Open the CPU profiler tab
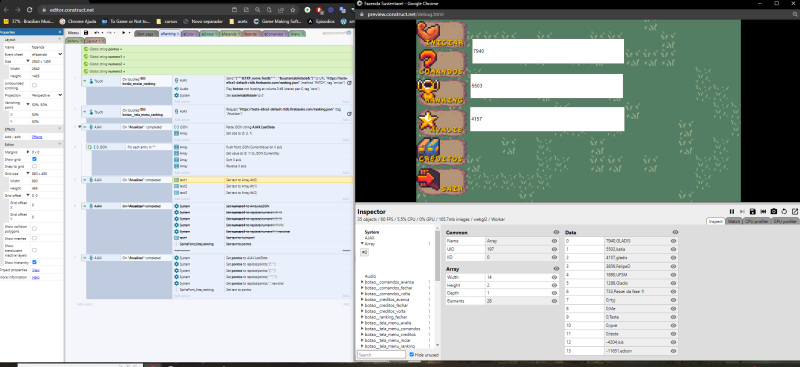 (x=756, y=222)
